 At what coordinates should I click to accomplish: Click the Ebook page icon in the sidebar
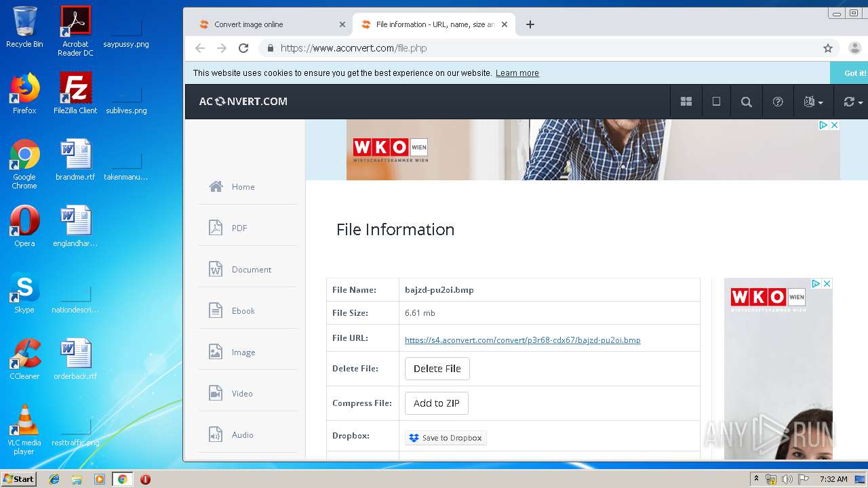(x=216, y=310)
